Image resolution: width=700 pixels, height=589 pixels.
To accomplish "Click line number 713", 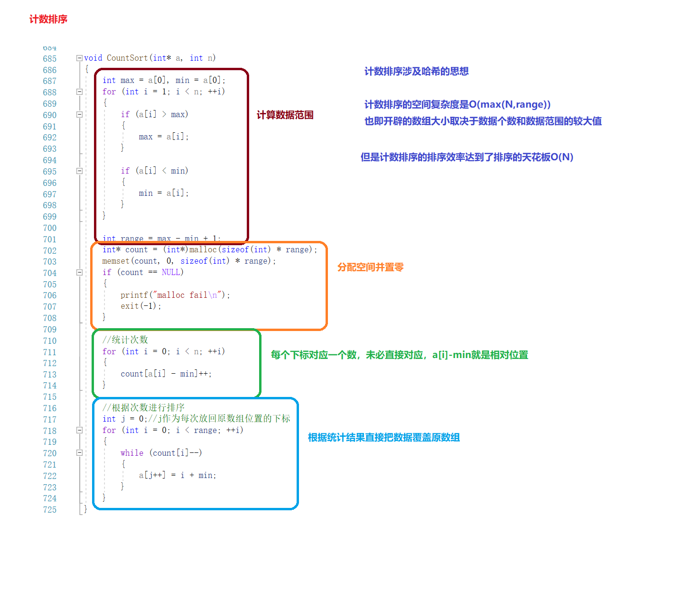I will [x=50, y=375].
